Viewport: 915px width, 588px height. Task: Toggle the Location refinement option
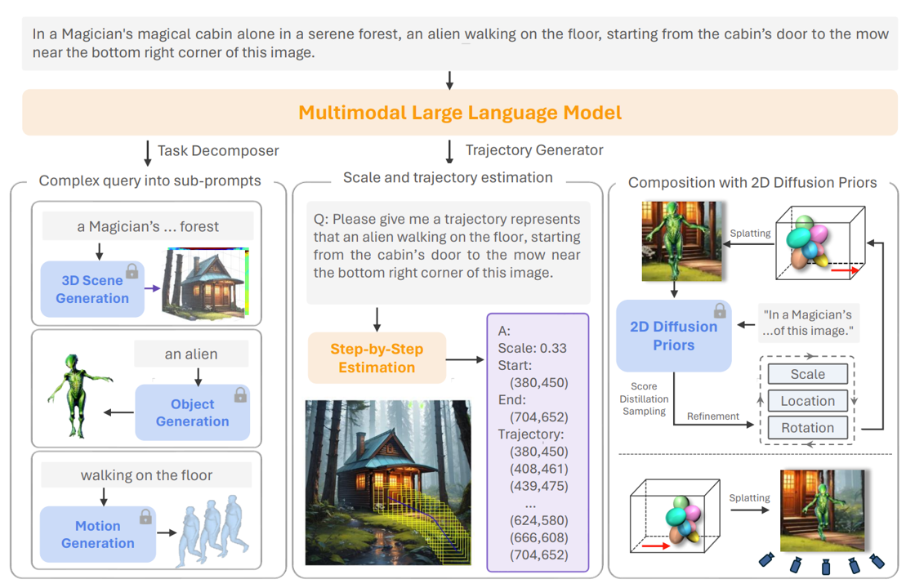pyautogui.click(x=808, y=400)
